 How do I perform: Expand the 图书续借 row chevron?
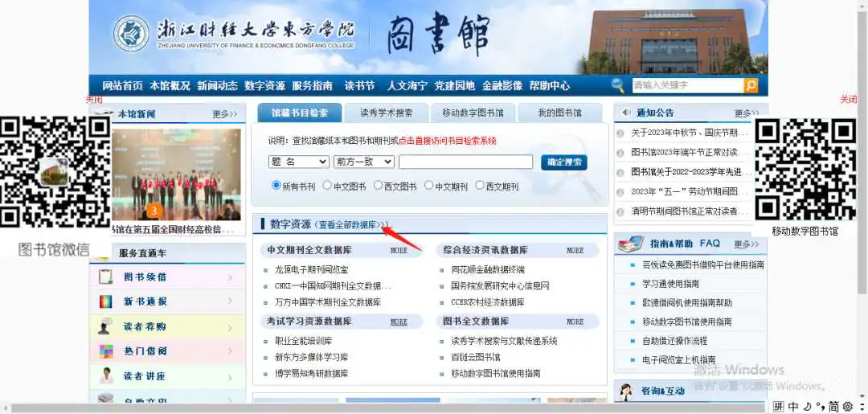click(x=230, y=277)
